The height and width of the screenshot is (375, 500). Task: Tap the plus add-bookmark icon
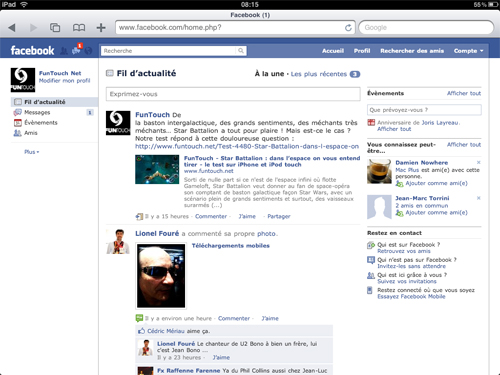coord(101,28)
